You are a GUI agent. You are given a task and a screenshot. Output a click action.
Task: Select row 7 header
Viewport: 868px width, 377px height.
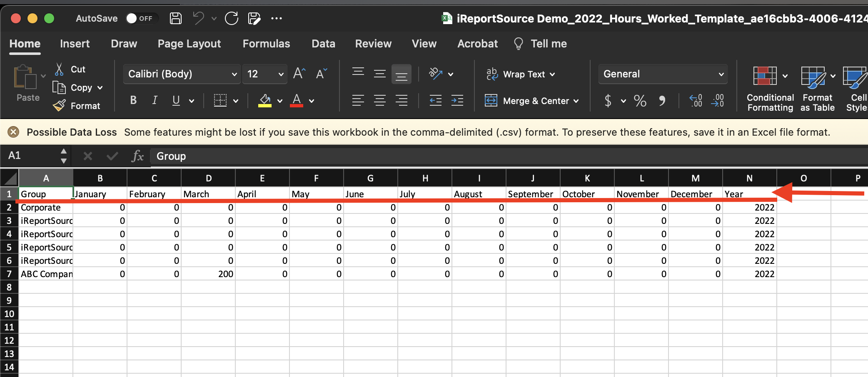[9, 274]
